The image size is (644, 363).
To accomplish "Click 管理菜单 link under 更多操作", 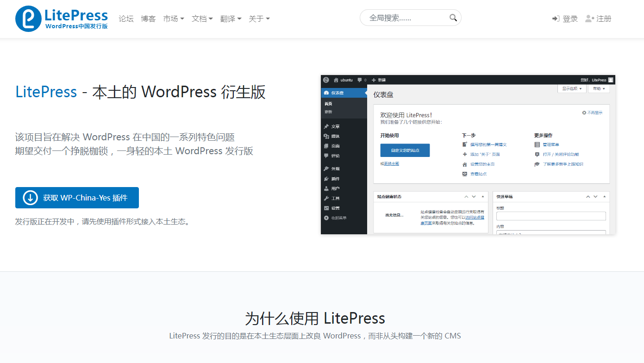I will point(551,144).
